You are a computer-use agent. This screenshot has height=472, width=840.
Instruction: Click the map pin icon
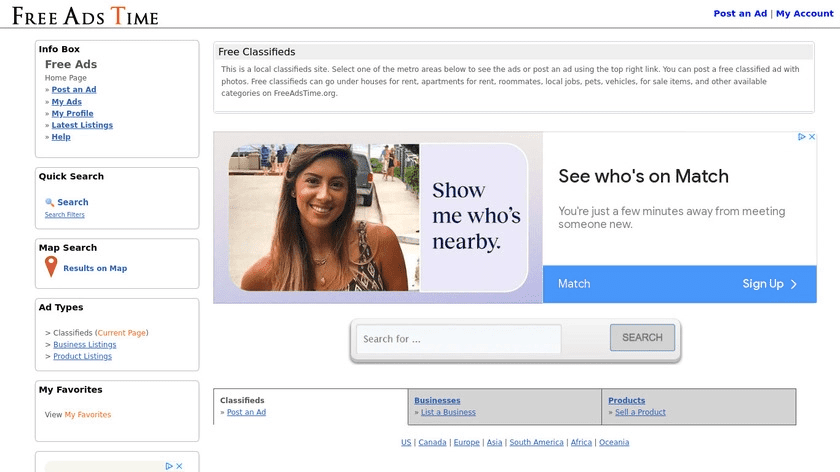click(51, 266)
